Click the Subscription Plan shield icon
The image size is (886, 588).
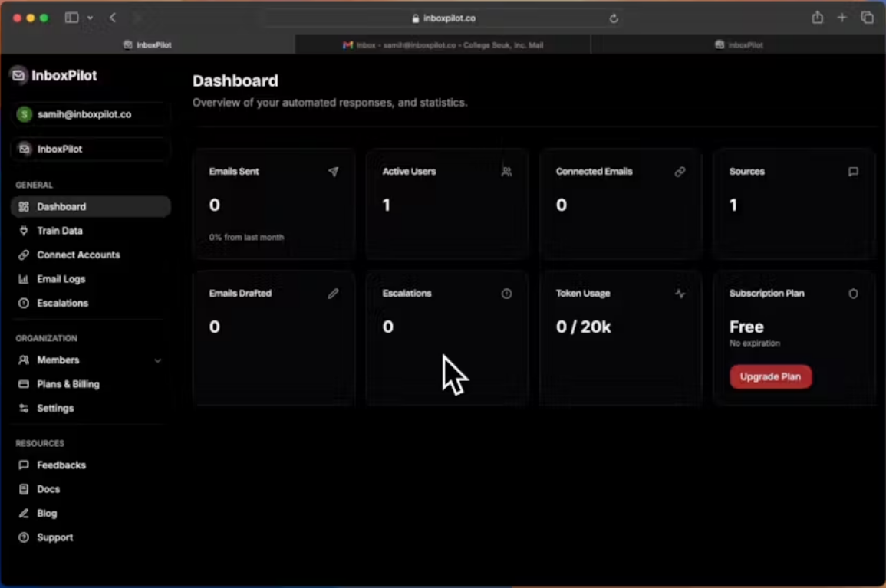point(853,294)
